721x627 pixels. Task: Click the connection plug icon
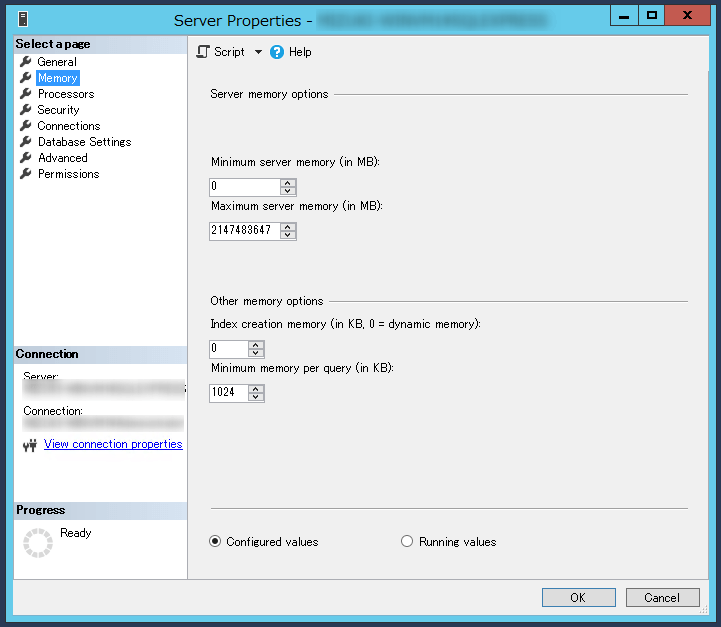30,445
